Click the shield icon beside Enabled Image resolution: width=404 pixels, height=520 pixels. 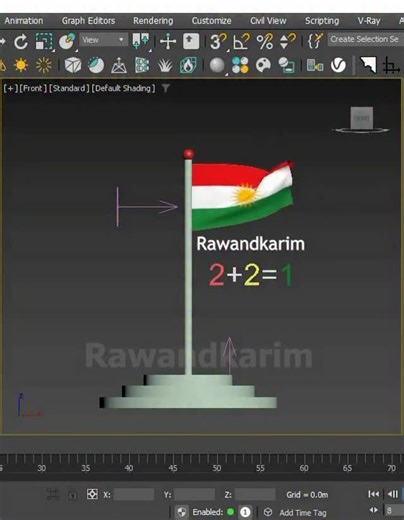tap(182, 512)
